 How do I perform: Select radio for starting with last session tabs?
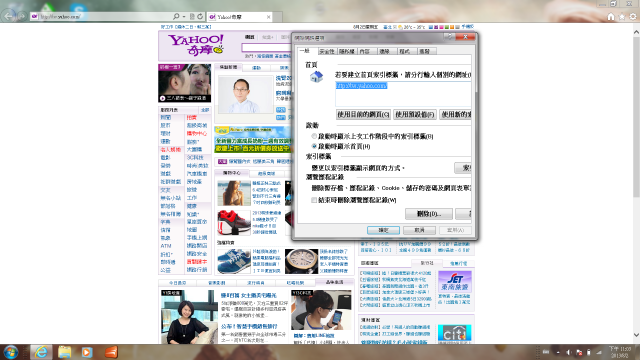314,136
